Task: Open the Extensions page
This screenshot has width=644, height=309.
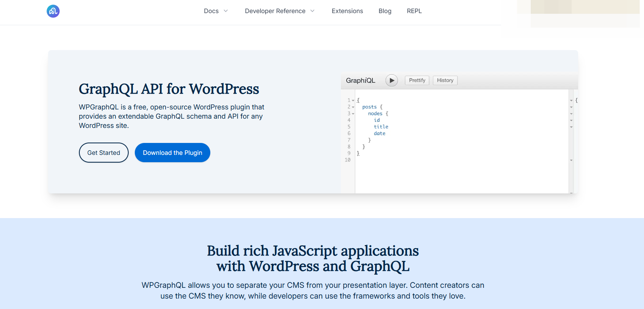Action: click(347, 11)
